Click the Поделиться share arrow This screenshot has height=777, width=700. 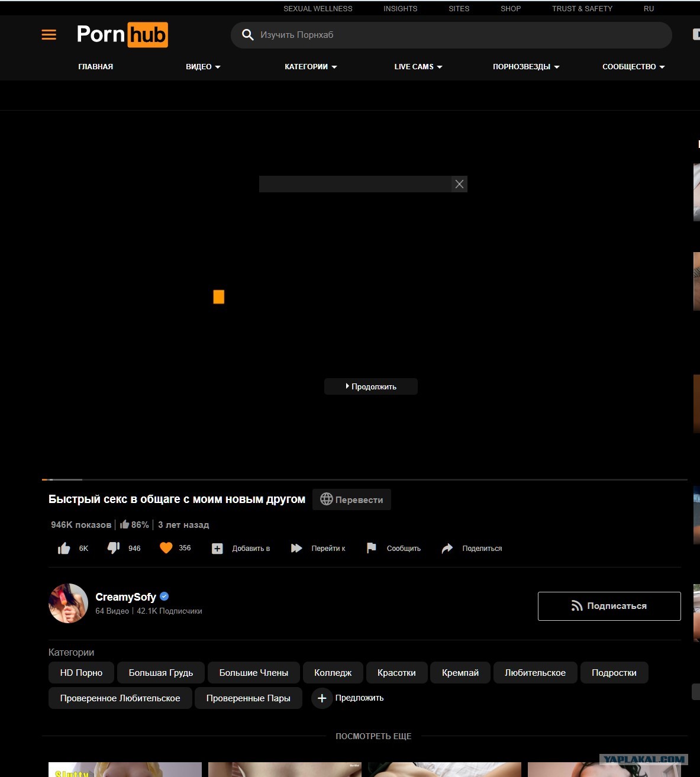tap(447, 549)
